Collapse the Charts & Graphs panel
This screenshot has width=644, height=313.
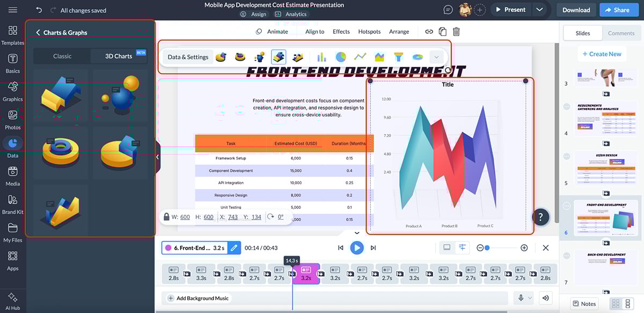pyautogui.click(x=37, y=32)
